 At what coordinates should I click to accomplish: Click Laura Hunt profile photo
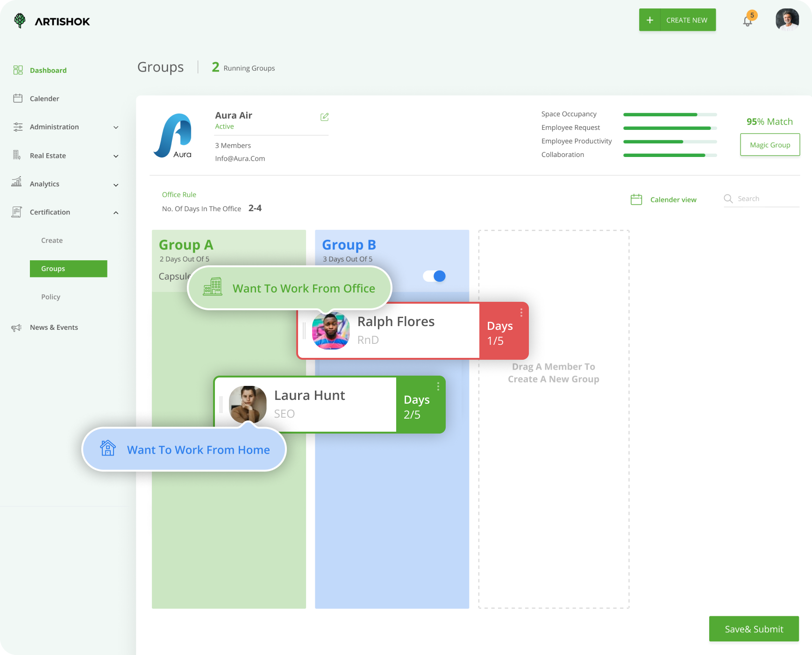(248, 405)
